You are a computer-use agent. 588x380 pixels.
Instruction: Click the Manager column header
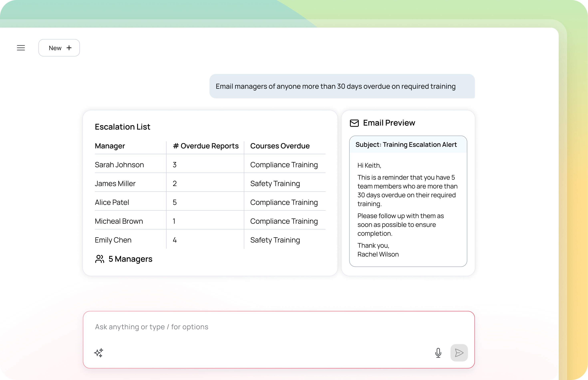click(110, 146)
